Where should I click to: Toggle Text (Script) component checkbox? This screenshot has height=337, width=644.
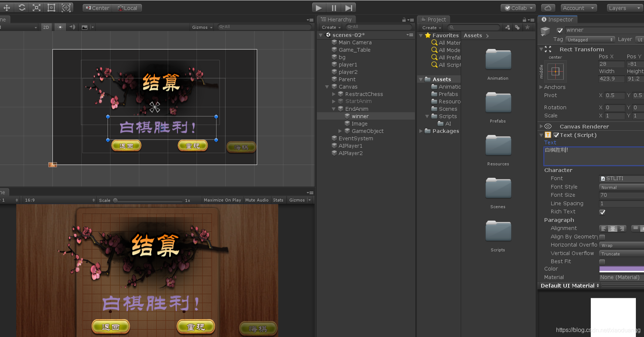point(556,135)
